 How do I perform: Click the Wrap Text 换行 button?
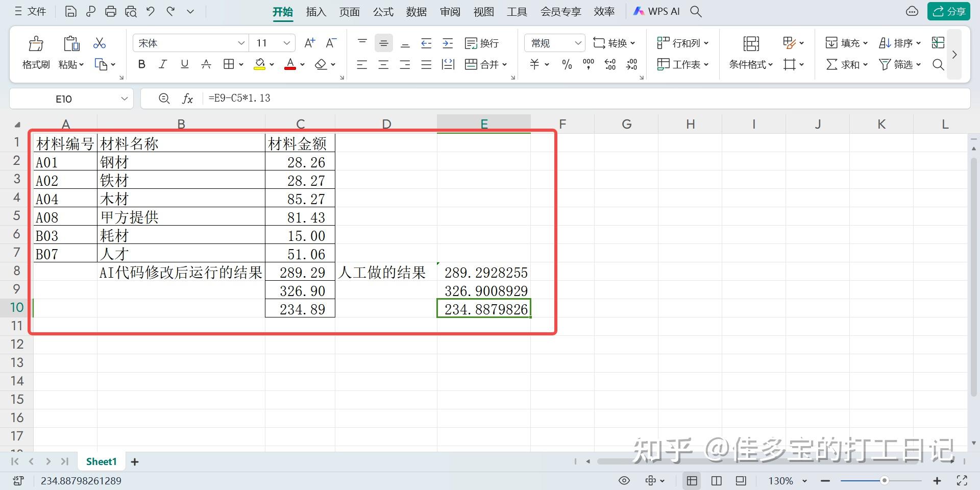tap(482, 43)
